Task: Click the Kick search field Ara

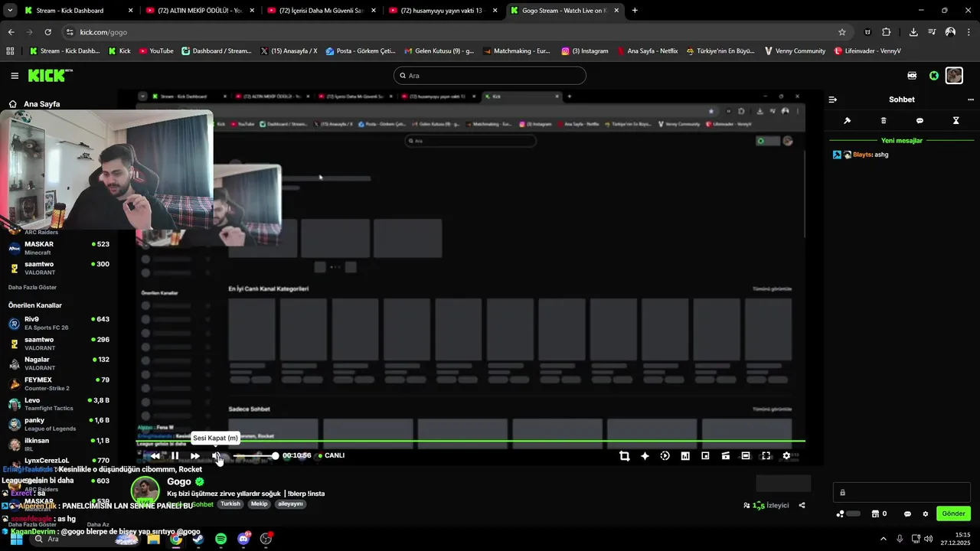Action: [490, 76]
